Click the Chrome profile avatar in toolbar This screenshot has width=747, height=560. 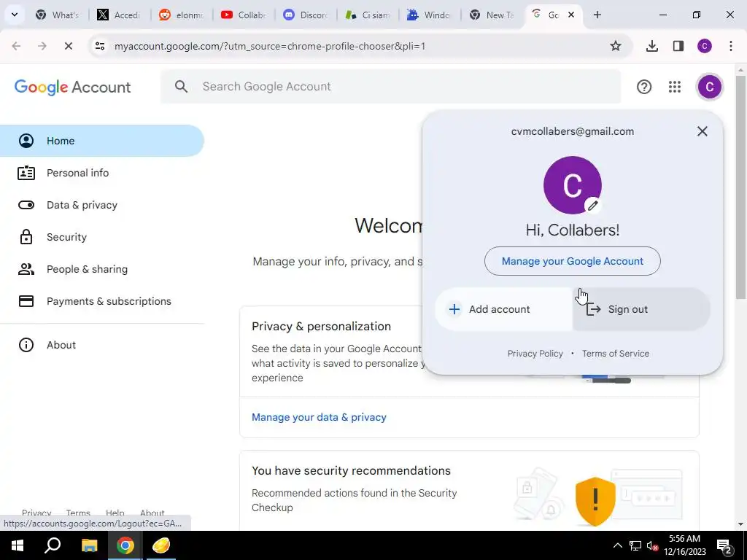(x=705, y=46)
